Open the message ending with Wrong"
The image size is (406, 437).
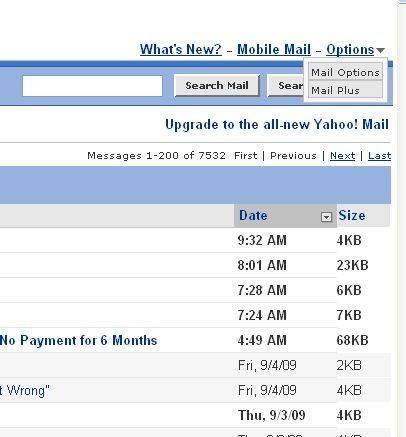tap(25, 390)
